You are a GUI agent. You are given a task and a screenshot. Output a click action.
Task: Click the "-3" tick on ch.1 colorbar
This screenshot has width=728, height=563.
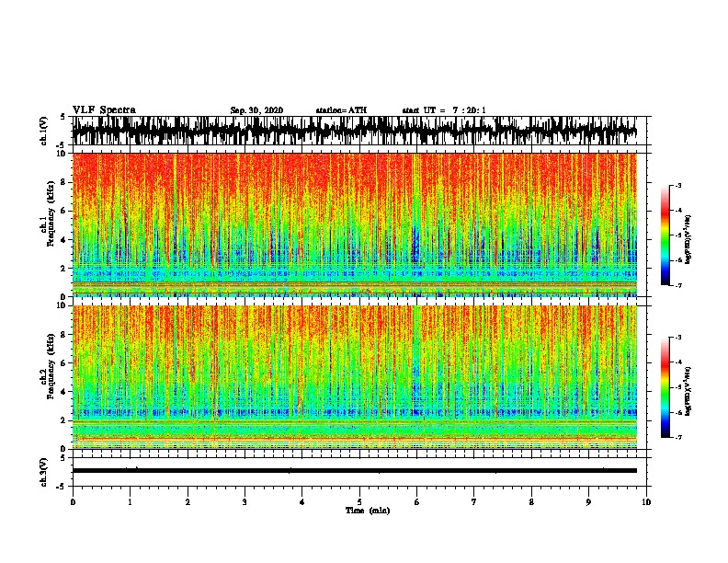pyautogui.click(x=677, y=185)
